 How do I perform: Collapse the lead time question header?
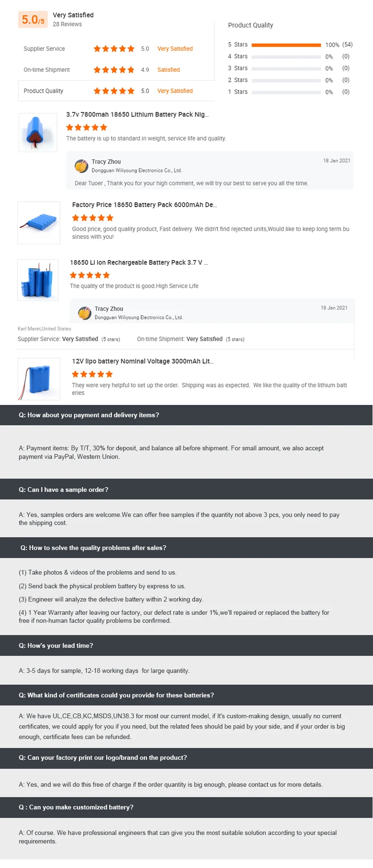(x=56, y=645)
